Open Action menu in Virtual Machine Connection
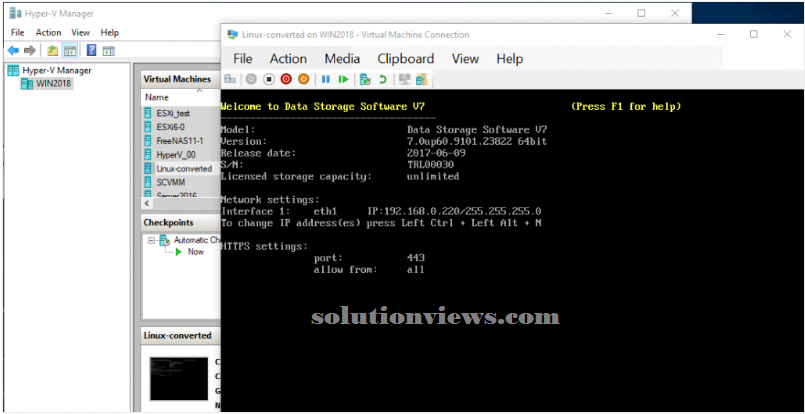The width and height of the screenshot is (805, 414). (x=288, y=59)
